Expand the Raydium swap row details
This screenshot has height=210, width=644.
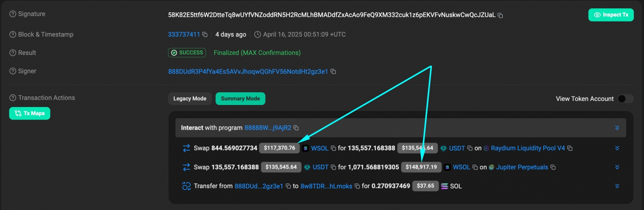(x=617, y=148)
